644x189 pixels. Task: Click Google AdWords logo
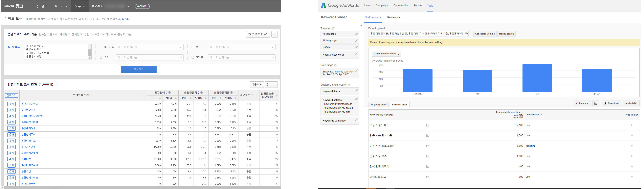pyautogui.click(x=340, y=6)
